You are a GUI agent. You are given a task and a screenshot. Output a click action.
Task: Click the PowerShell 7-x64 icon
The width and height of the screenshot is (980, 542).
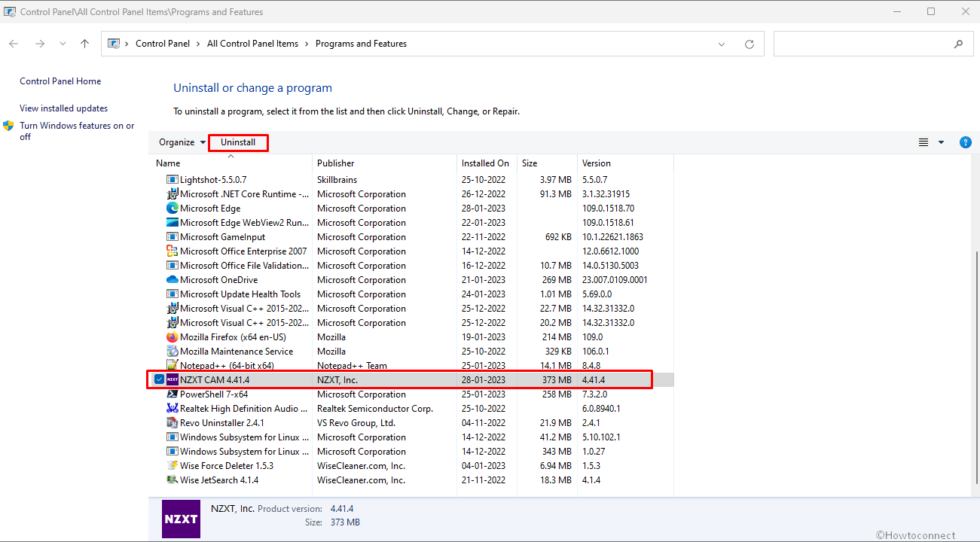[172, 394]
